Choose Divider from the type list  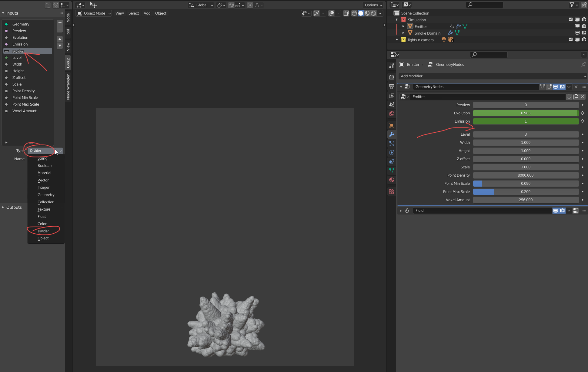click(x=43, y=231)
